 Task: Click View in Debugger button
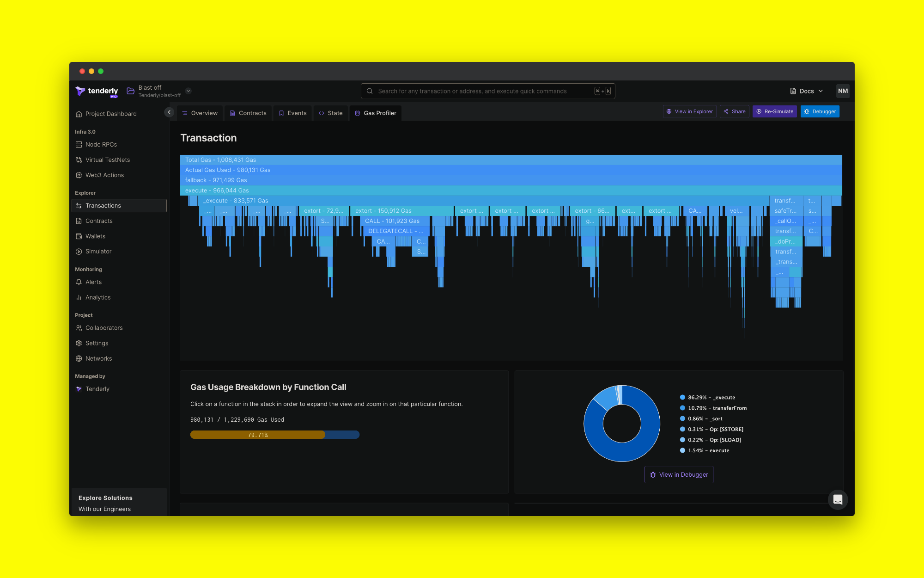[x=679, y=474]
